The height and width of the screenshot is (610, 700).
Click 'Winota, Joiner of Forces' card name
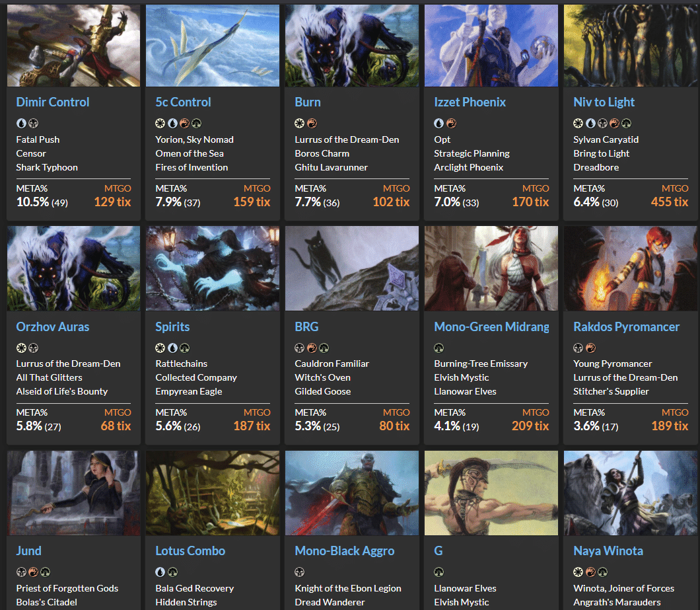pyautogui.click(x=623, y=588)
